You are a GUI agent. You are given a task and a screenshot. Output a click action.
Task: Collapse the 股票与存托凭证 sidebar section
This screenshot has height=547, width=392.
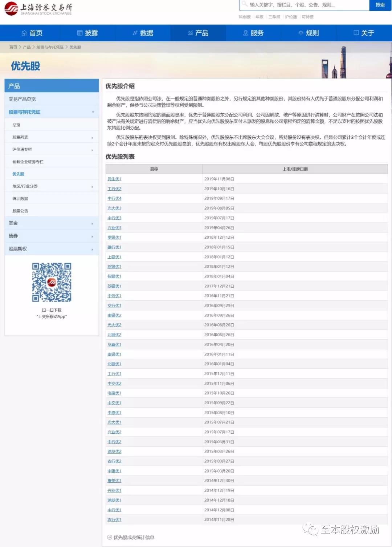[x=94, y=112]
